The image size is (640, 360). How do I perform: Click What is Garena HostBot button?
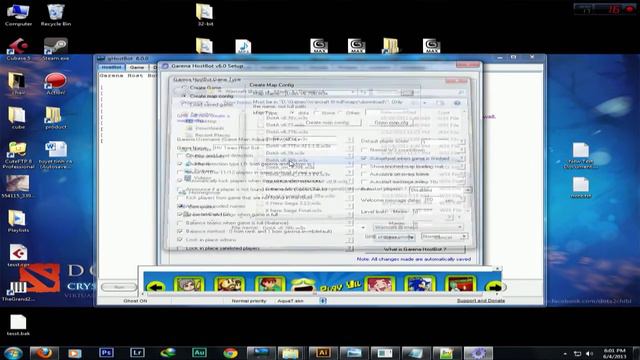415,249
